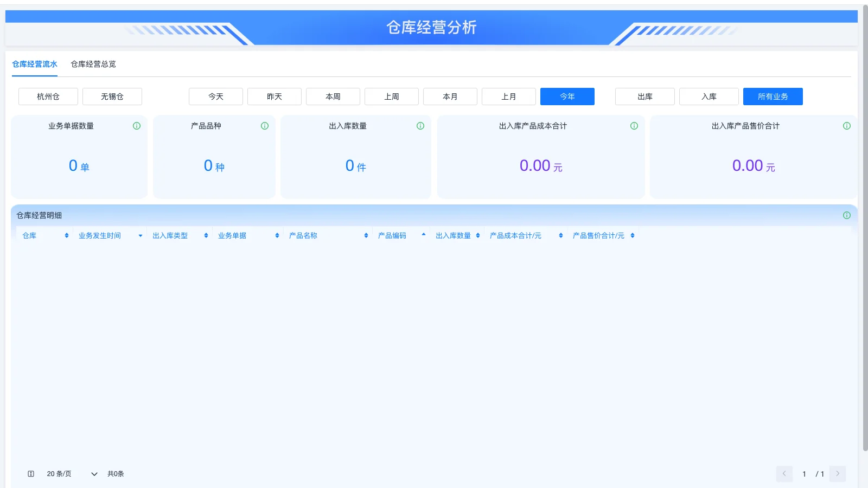This screenshot has height=488, width=868.
Task: View the 产品品种 info icon
Action: pyautogui.click(x=265, y=126)
